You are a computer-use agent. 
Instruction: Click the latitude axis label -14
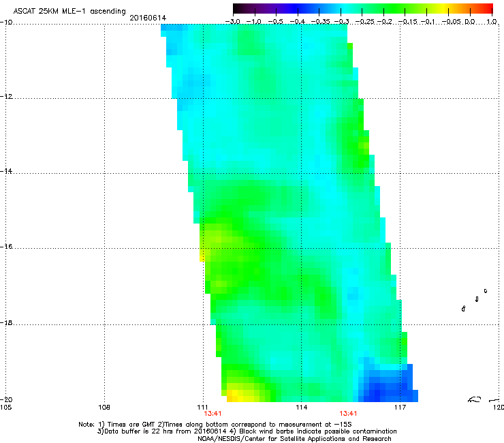tap(6, 171)
